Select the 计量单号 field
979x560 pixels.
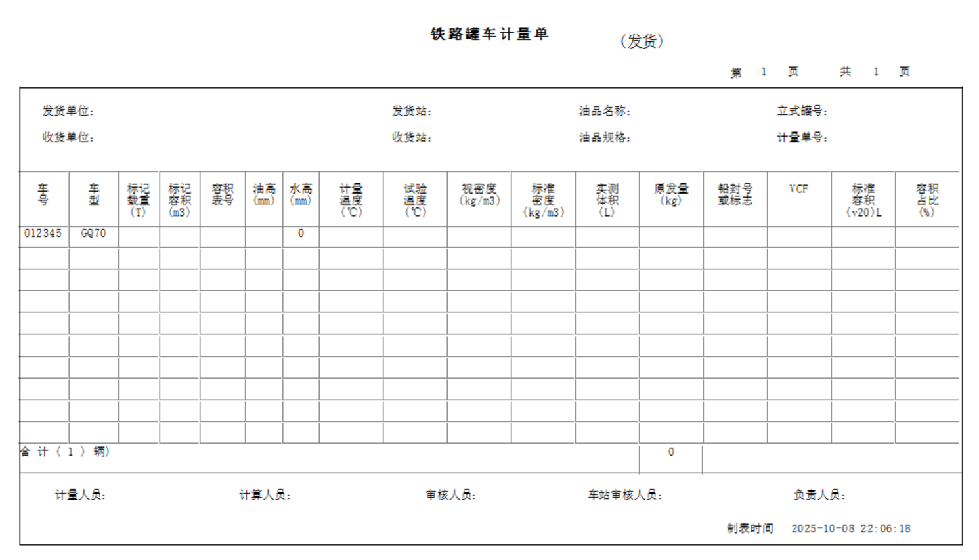[x=802, y=137]
